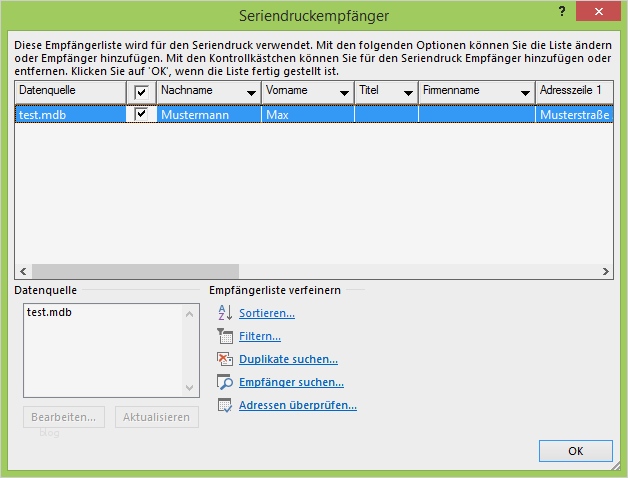Click the filter funnel icon beside Filtern
The width and height of the screenshot is (628, 478).
(x=225, y=336)
